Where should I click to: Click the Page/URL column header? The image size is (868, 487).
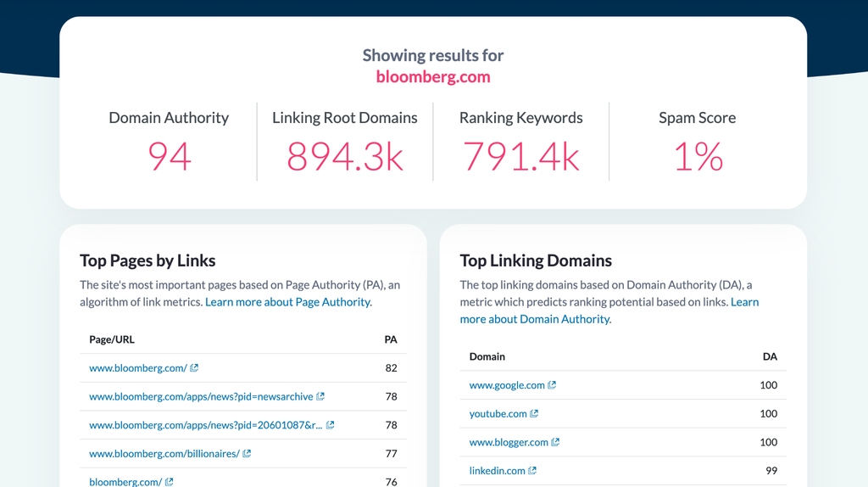pos(112,339)
